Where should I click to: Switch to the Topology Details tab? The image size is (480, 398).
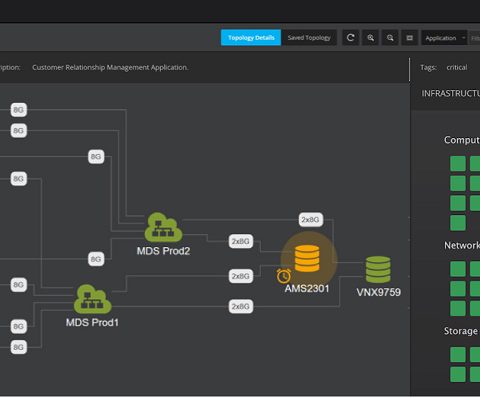[x=251, y=38]
